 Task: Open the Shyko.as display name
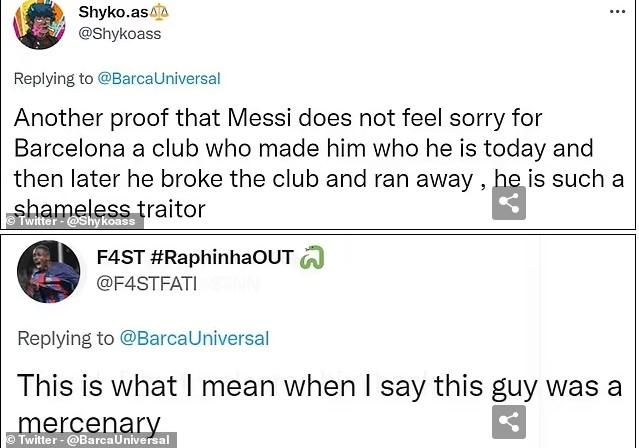[x=112, y=12]
